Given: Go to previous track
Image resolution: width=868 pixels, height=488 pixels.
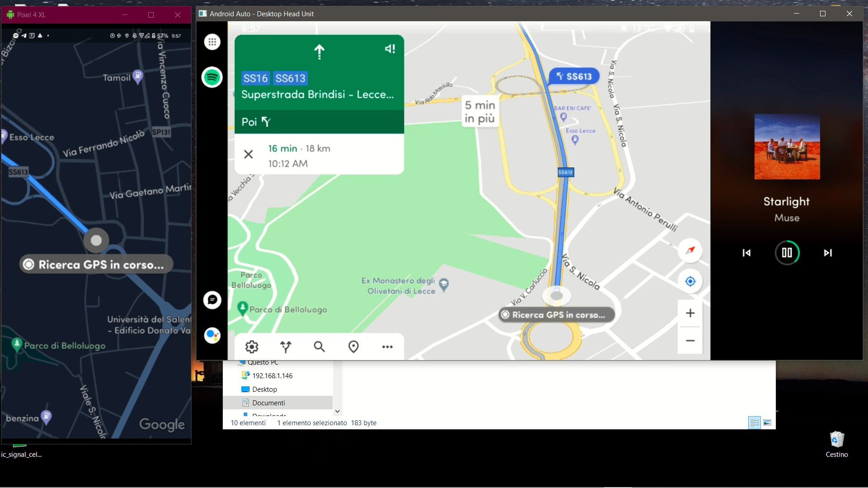Looking at the screenshot, I should tap(746, 253).
